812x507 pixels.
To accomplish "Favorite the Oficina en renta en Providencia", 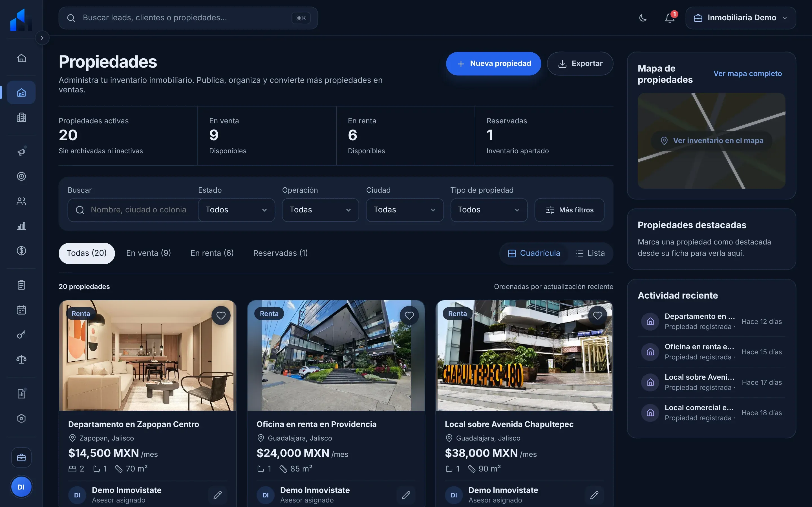I will click(x=409, y=315).
